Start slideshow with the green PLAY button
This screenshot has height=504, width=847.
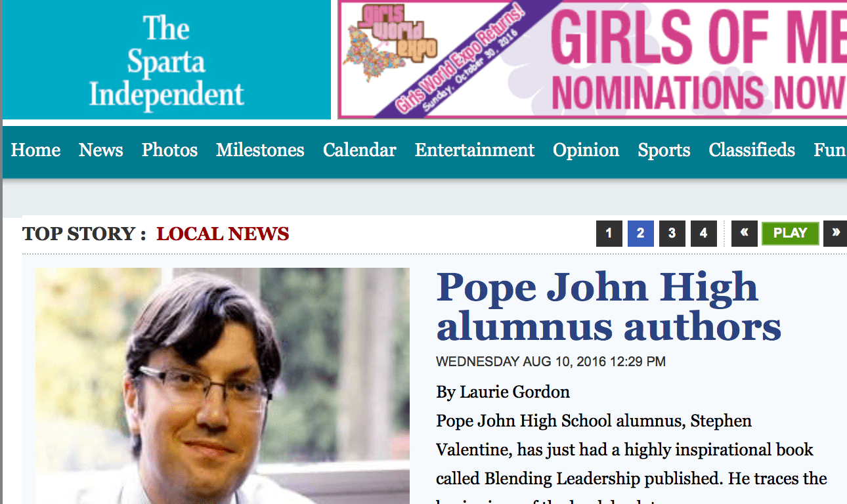point(790,234)
